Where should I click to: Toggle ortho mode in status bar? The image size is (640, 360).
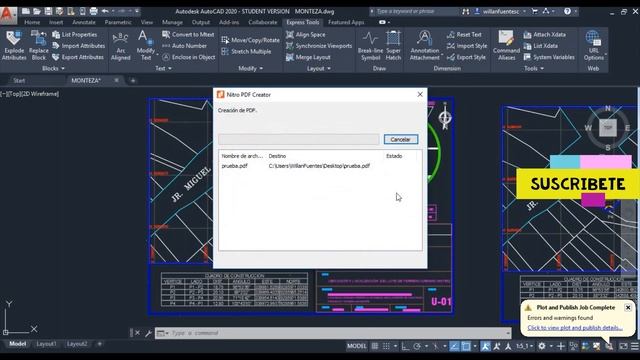405,346
